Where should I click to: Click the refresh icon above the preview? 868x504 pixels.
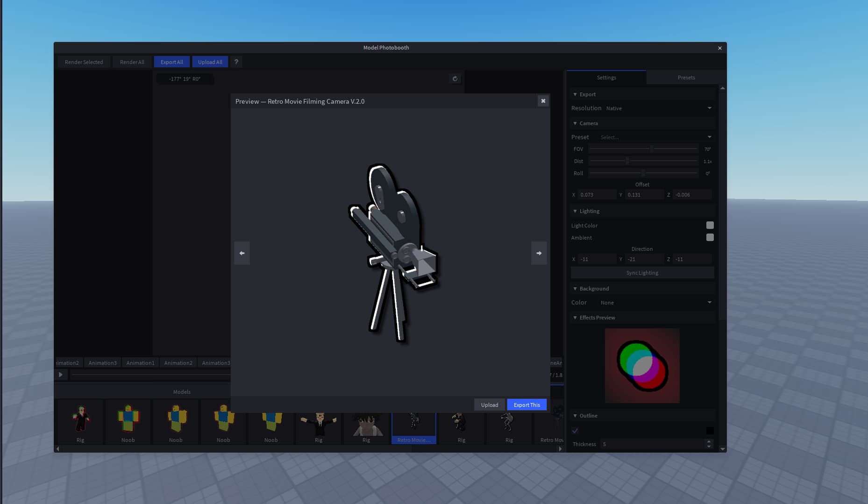455,78
